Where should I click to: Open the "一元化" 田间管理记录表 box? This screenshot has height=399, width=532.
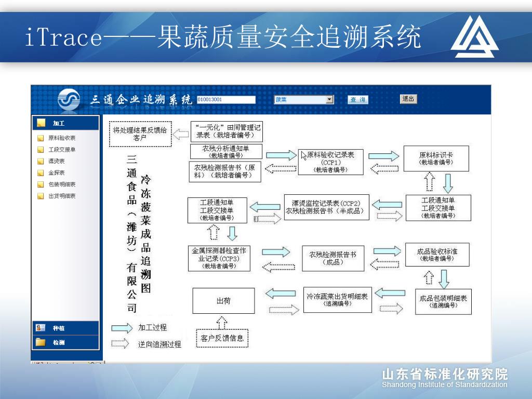tap(227, 131)
